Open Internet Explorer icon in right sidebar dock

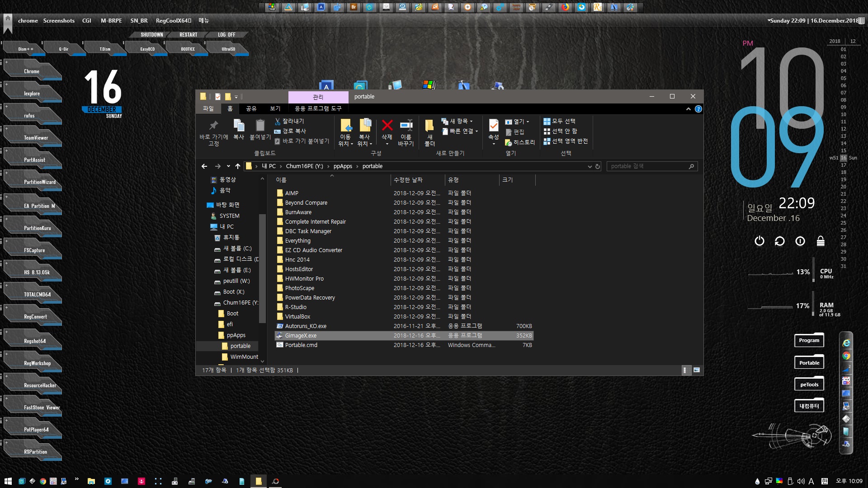846,343
